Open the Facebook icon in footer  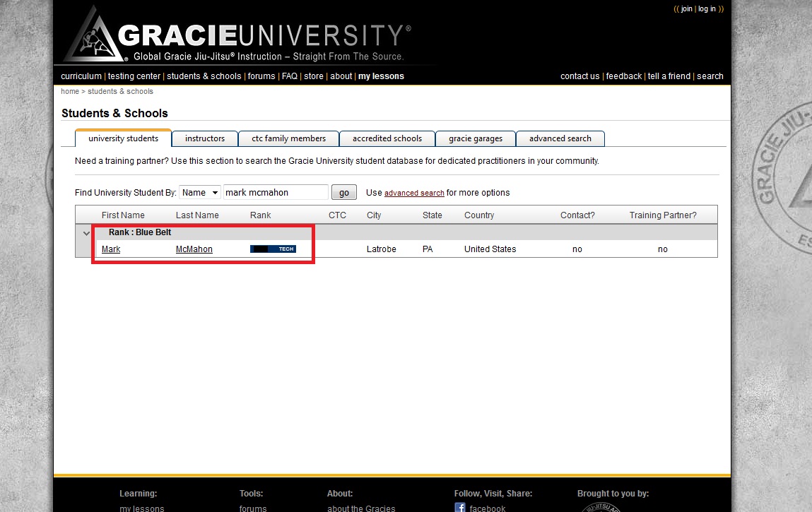pyautogui.click(x=460, y=507)
